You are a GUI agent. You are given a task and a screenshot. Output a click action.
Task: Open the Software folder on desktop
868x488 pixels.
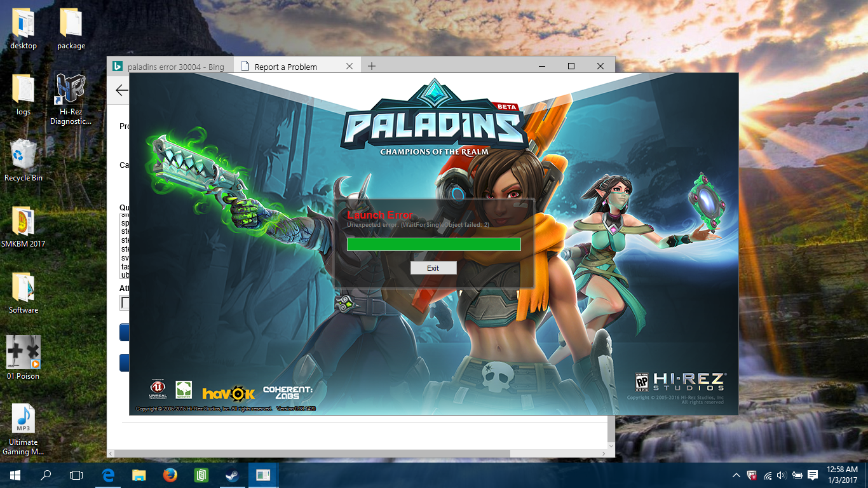24,294
